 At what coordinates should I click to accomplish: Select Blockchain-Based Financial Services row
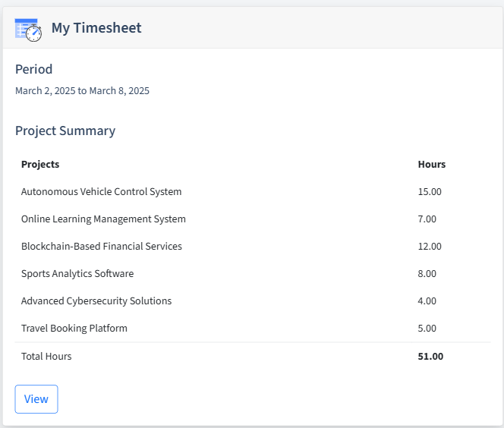253,246
